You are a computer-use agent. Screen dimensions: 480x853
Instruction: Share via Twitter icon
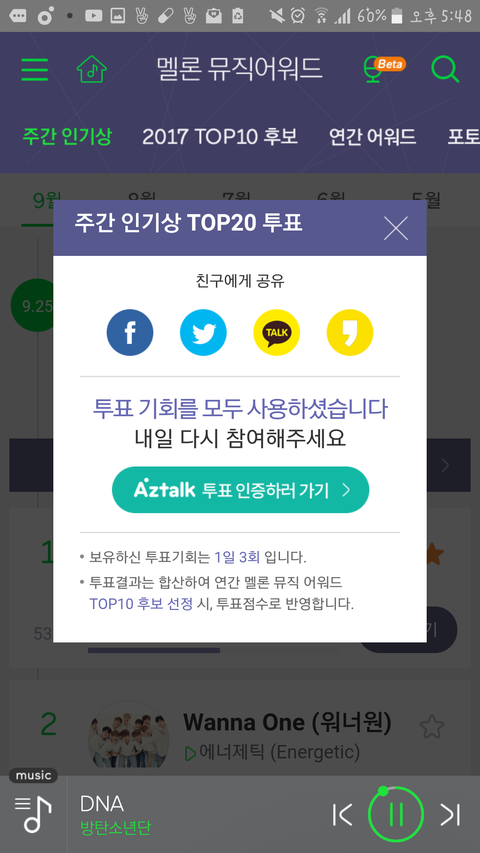[203, 332]
